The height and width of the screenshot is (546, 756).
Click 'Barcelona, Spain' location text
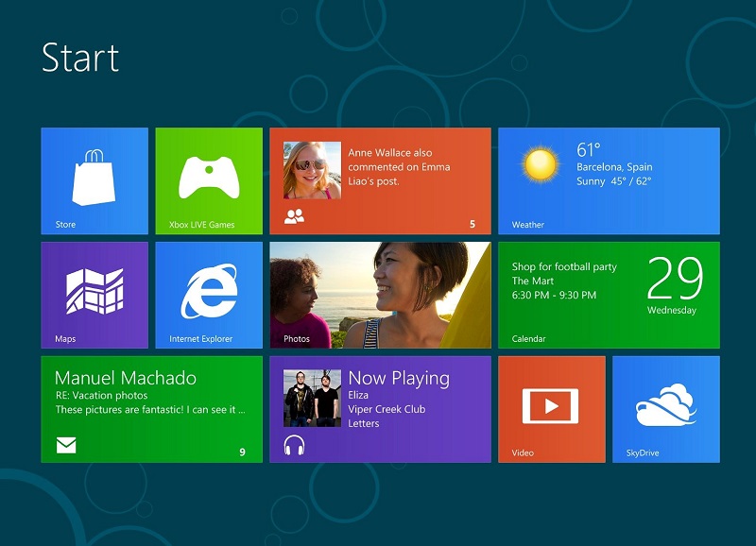coord(614,167)
